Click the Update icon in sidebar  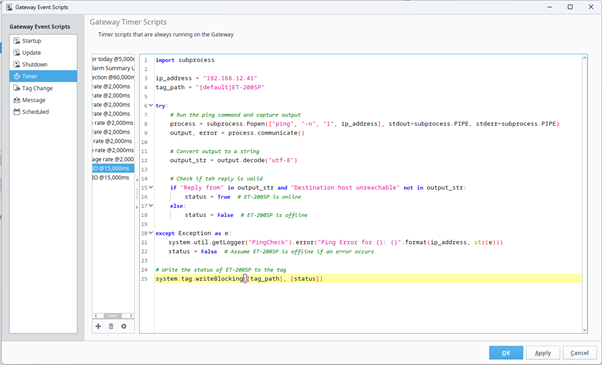[17, 53]
